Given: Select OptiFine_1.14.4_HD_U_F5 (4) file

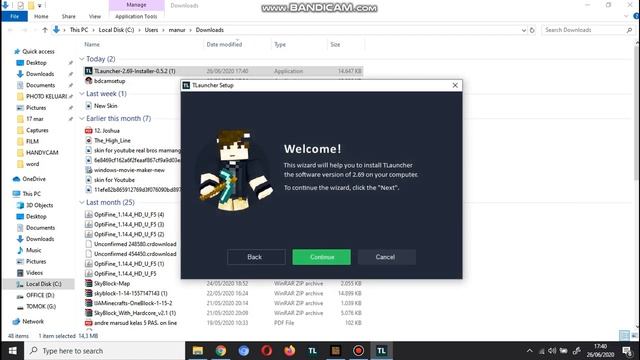Looking at the screenshot, I should point(129,214).
